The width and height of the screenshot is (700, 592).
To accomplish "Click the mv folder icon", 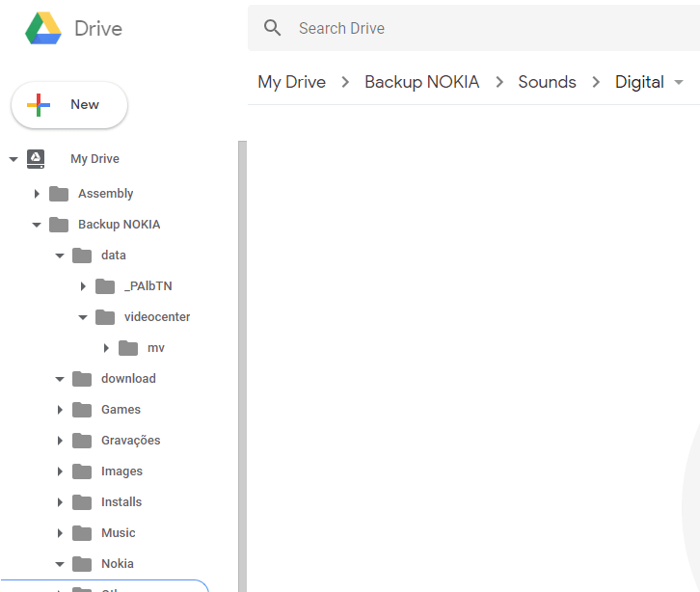I will [x=128, y=348].
